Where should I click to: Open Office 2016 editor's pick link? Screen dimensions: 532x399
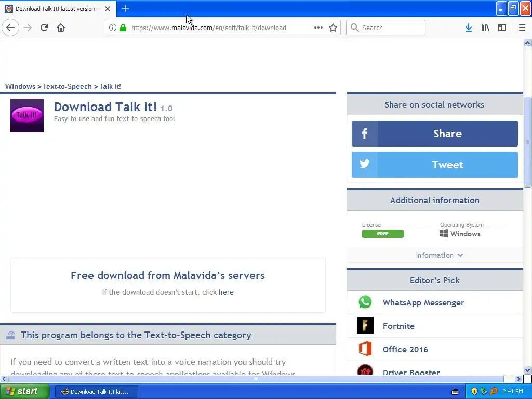tap(405, 350)
